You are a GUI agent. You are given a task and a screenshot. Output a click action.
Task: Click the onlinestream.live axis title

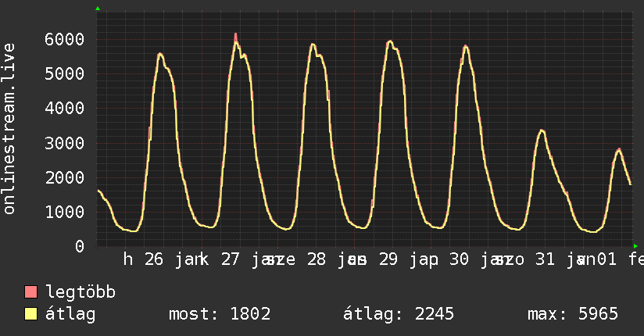coord(9,129)
